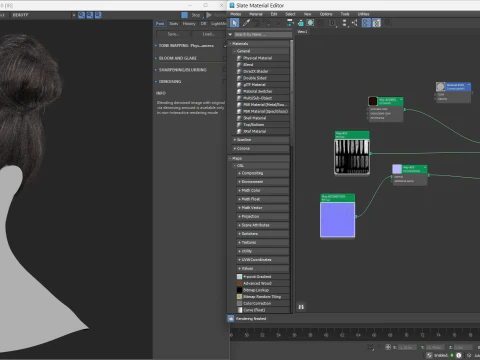Click the Bitmap Lookup black swatch icon
The width and height of the screenshot is (480, 360).
pyautogui.click(x=239, y=290)
